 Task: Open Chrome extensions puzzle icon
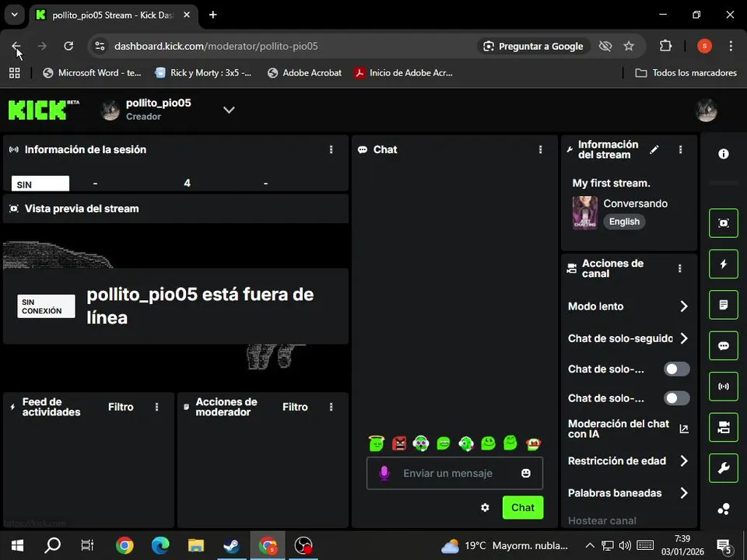click(665, 46)
